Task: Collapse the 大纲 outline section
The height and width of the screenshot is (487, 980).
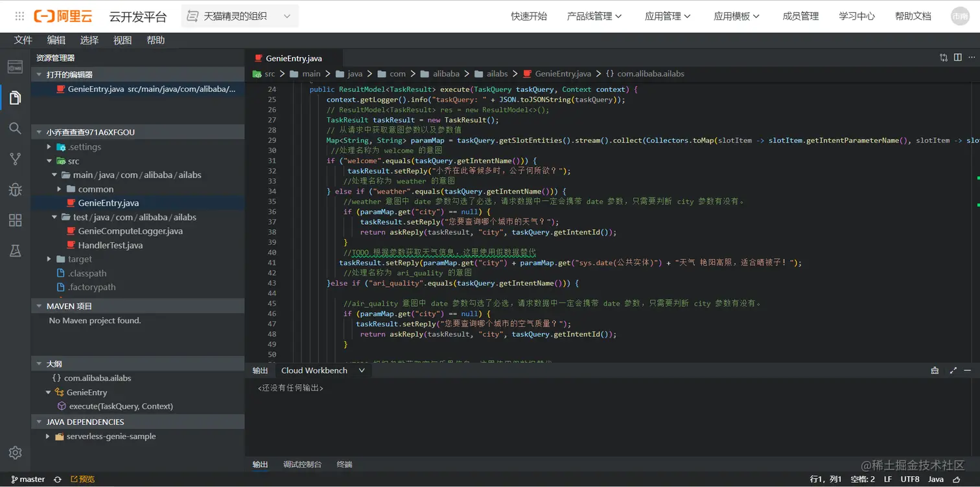Action: pos(137,364)
